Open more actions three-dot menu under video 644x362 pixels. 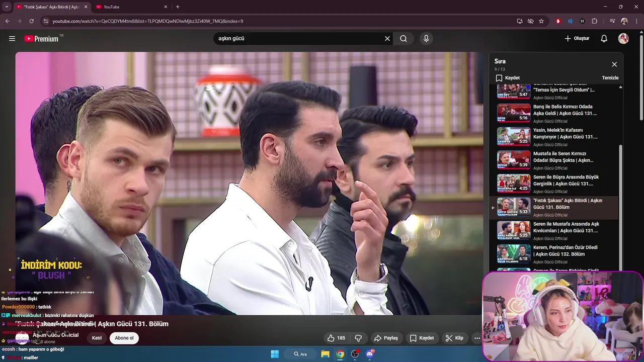coord(477,338)
